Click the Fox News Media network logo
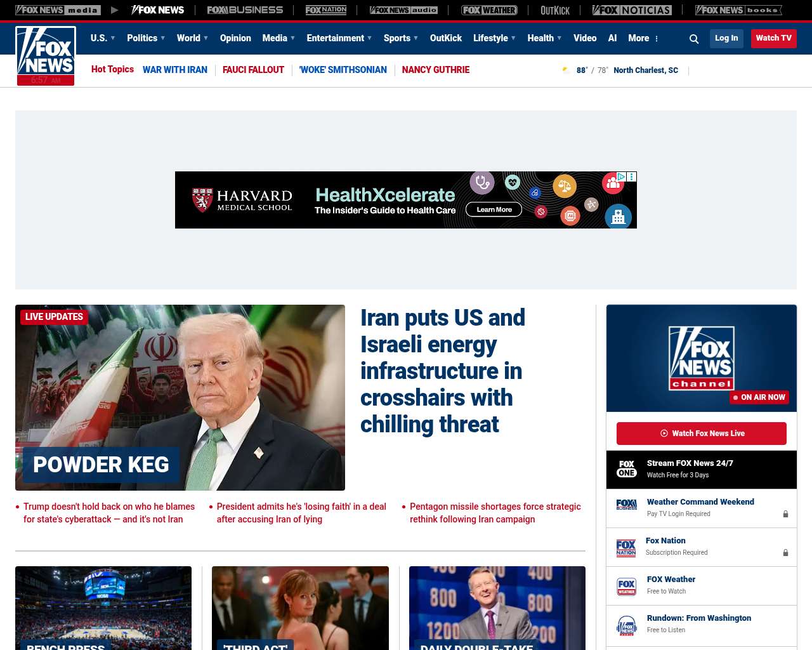Image resolution: width=812 pixels, height=650 pixels. [x=58, y=10]
